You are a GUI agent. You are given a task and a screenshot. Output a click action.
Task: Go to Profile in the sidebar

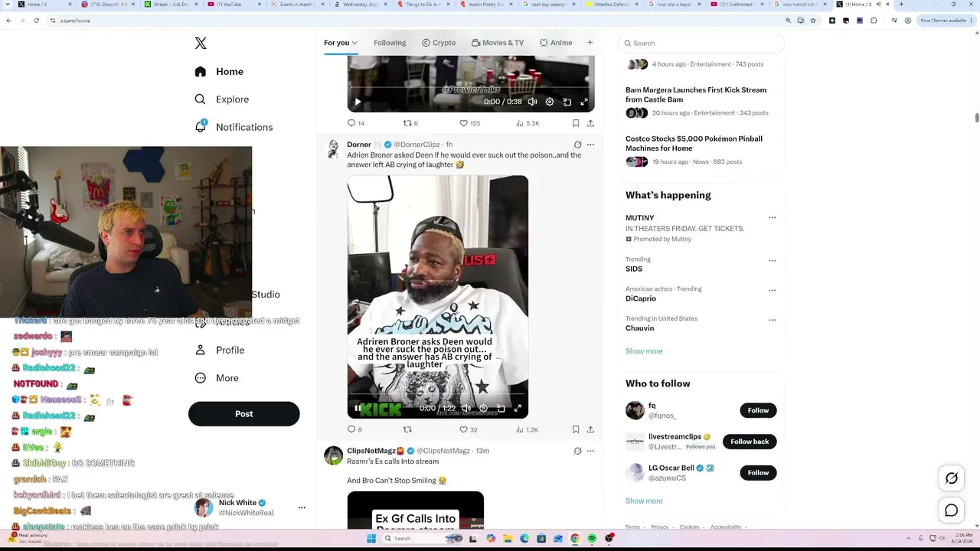pyautogui.click(x=219, y=350)
